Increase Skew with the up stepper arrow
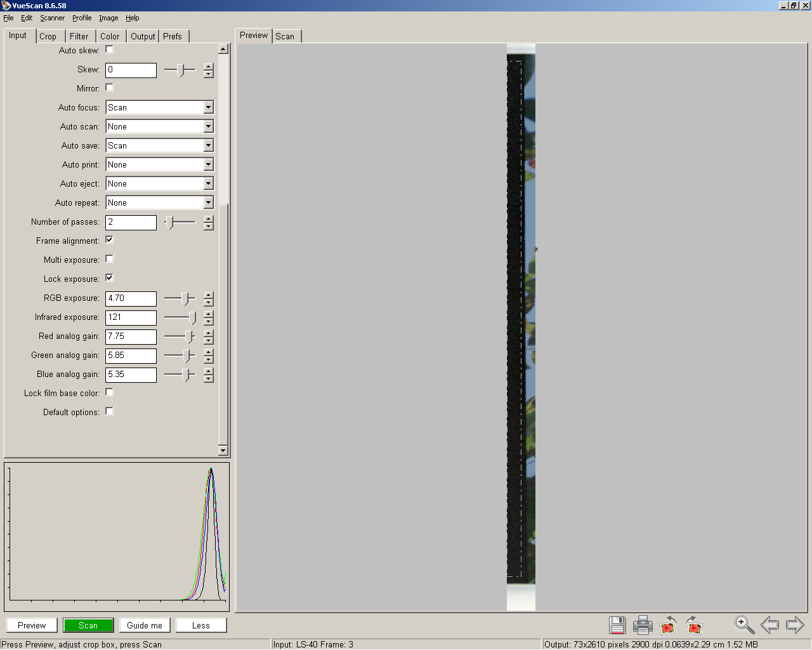Viewport: 812px width, 650px height. pyautogui.click(x=209, y=67)
